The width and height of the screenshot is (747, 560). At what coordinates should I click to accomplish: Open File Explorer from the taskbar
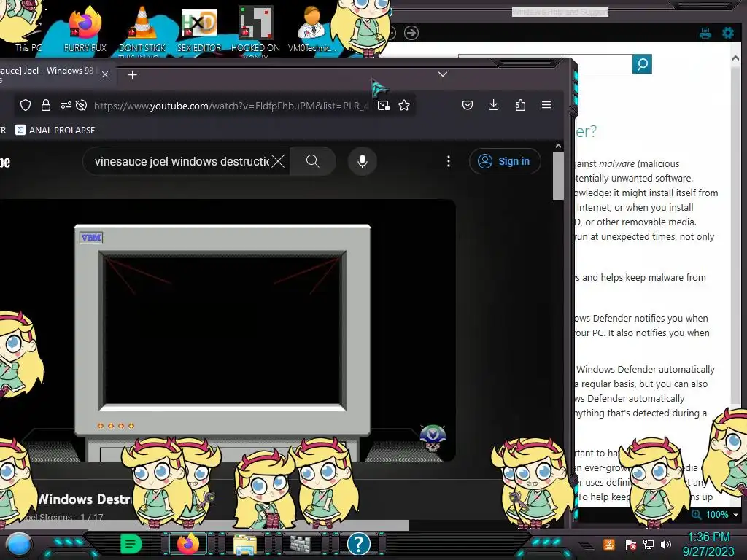(245, 544)
